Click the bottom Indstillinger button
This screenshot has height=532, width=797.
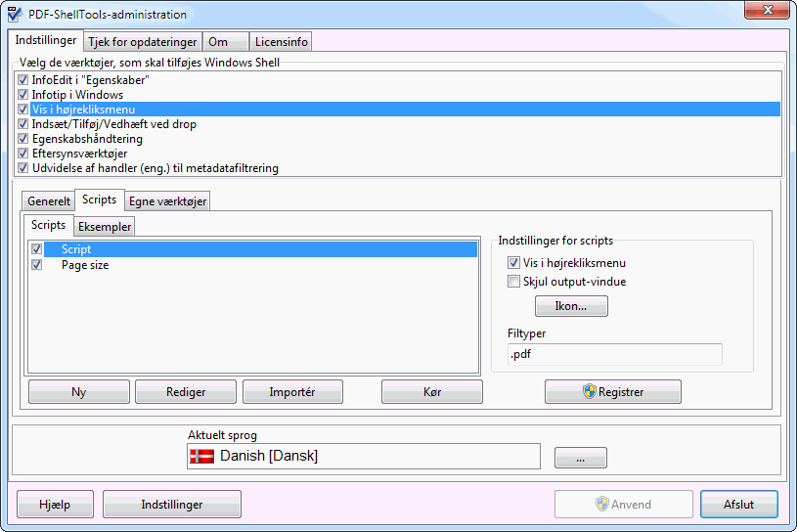(x=172, y=504)
